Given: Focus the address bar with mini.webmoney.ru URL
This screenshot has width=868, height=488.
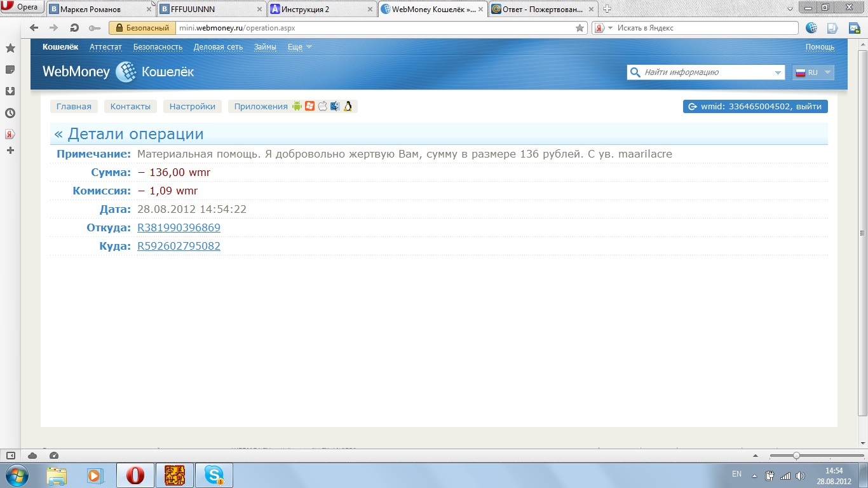Looking at the screenshot, I should pos(375,28).
